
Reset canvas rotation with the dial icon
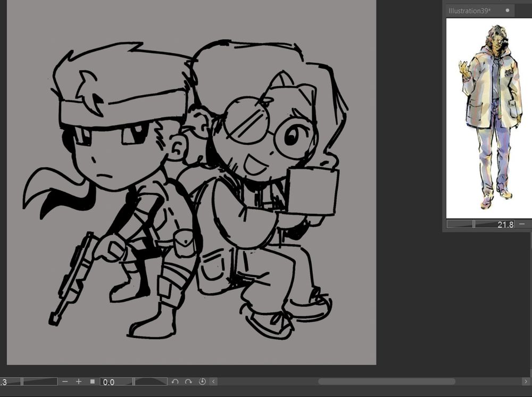pos(202,382)
